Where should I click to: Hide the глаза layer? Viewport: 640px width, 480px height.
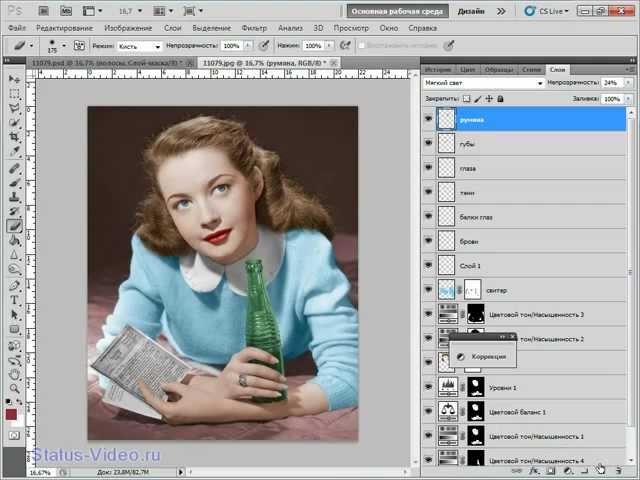point(428,167)
